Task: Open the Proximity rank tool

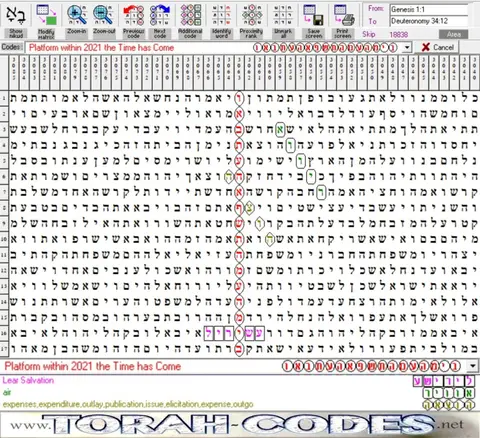Action: click(x=251, y=15)
